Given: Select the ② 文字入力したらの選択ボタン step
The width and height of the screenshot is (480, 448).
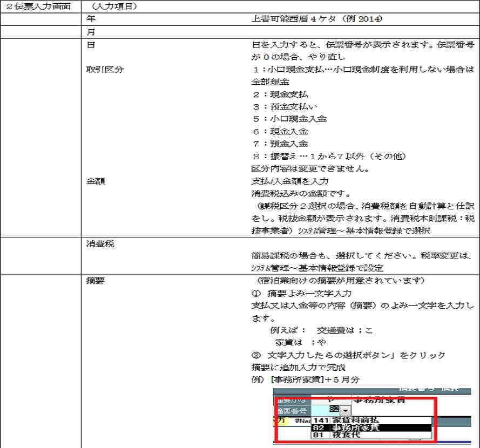Looking at the screenshot, I should point(348,355).
